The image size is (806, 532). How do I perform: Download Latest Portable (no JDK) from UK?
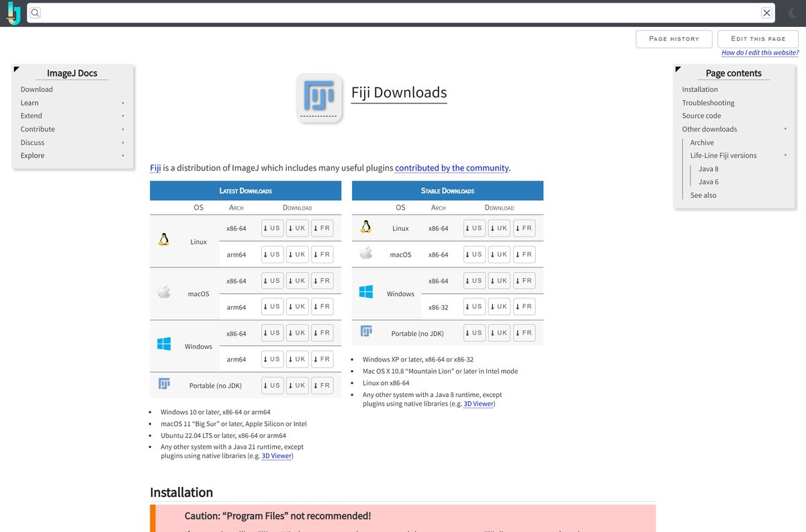298,386
